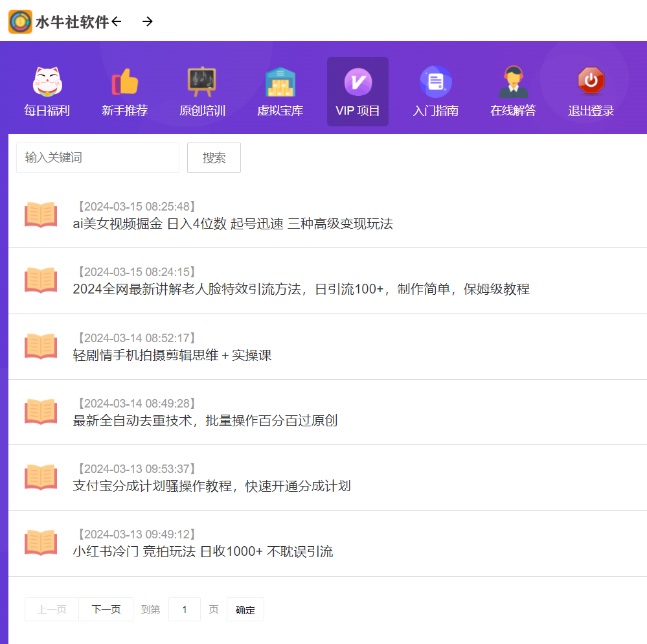Open 小红书冷门 竞拍玩法 article
Screen dimensions: 647x644
click(203, 551)
